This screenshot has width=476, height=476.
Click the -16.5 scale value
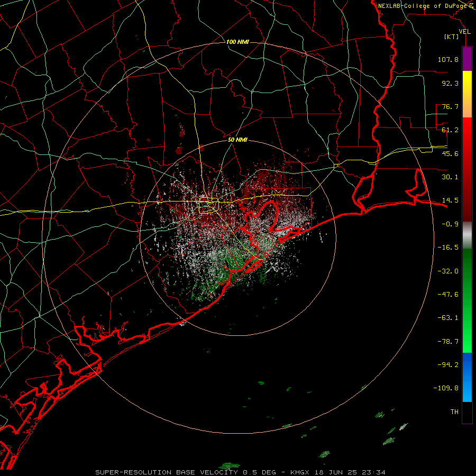[x=448, y=248]
